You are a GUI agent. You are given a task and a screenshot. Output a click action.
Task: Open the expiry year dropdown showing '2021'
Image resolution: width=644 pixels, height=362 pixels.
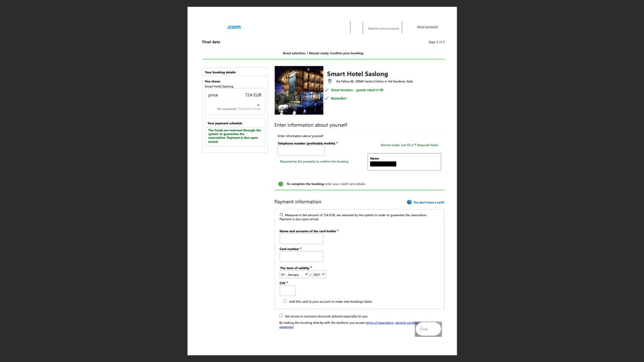(319, 274)
